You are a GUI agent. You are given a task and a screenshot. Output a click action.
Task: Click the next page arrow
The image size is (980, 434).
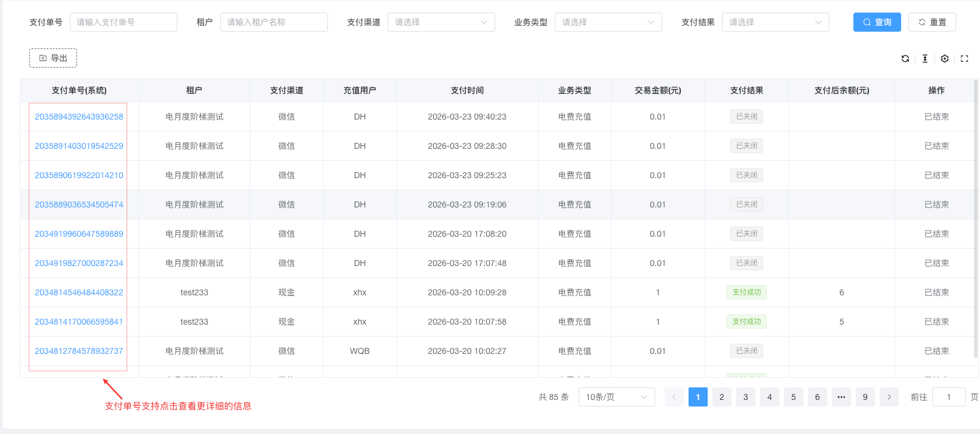(889, 397)
